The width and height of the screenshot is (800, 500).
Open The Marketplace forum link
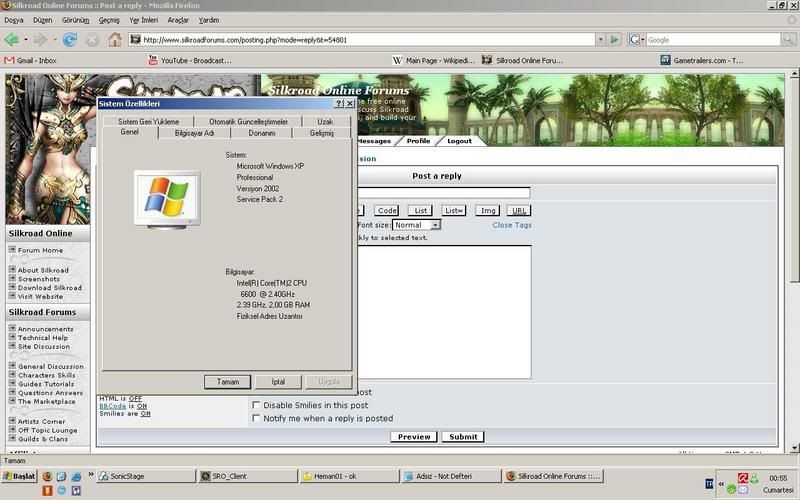[x=46, y=402]
